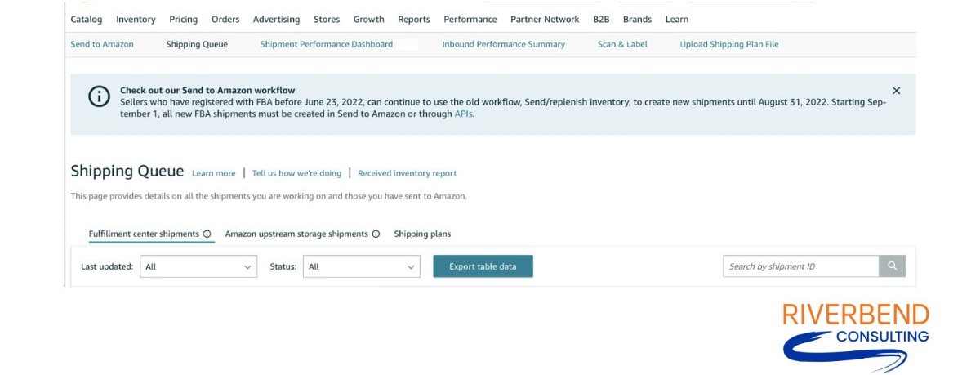Open the Performance menu
980x375 pixels.
470,19
